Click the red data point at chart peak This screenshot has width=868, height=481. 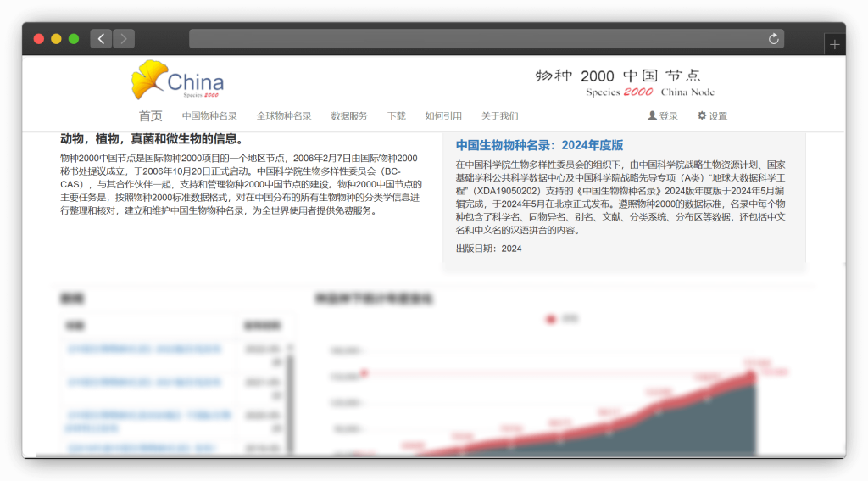(x=751, y=378)
